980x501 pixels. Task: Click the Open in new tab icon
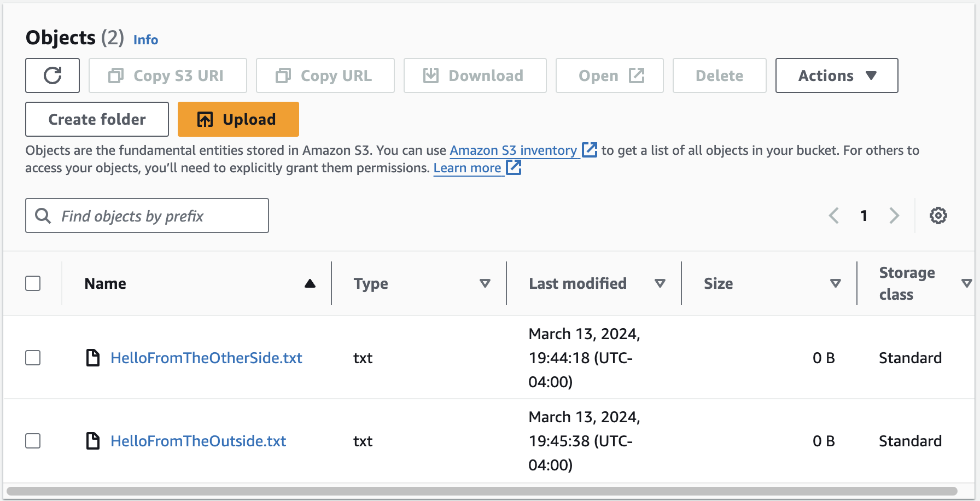(x=636, y=75)
